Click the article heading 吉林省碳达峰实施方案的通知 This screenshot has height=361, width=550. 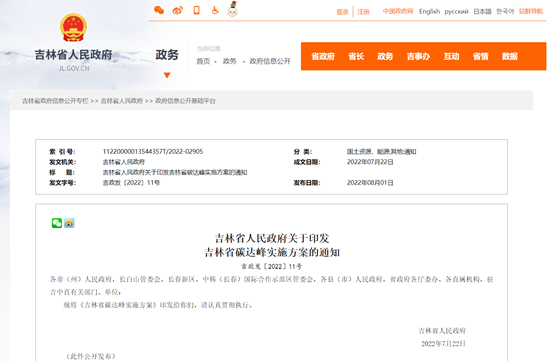272,252
